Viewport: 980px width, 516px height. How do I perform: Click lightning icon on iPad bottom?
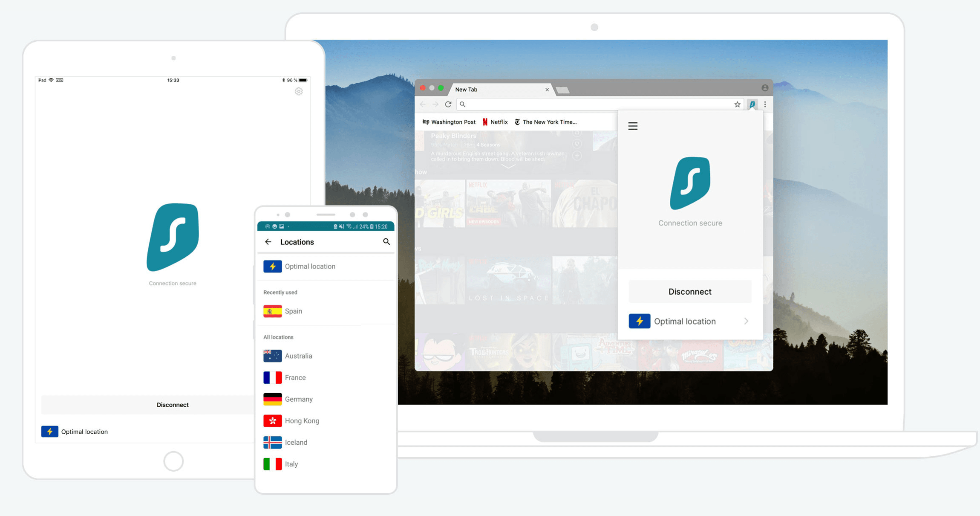(49, 432)
